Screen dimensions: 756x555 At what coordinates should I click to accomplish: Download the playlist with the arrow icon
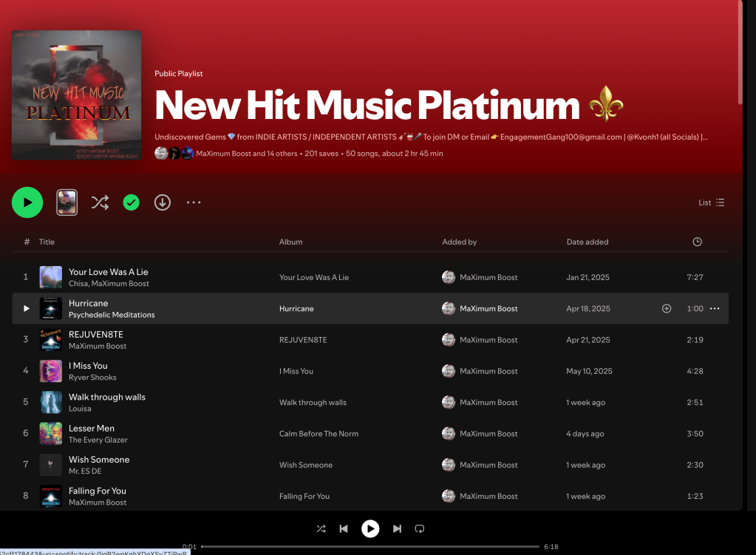(163, 202)
